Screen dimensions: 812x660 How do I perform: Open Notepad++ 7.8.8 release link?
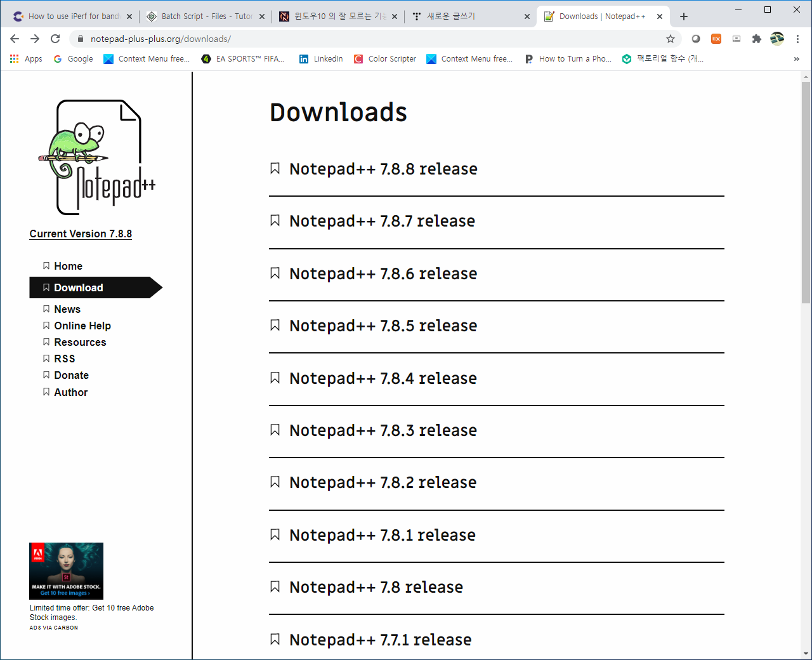click(x=383, y=169)
